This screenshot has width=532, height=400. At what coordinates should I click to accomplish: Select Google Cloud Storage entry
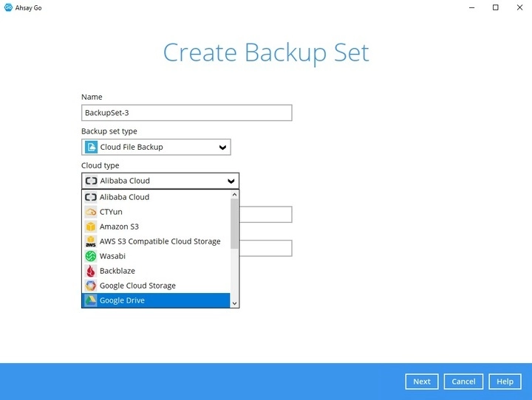click(x=156, y=286)
